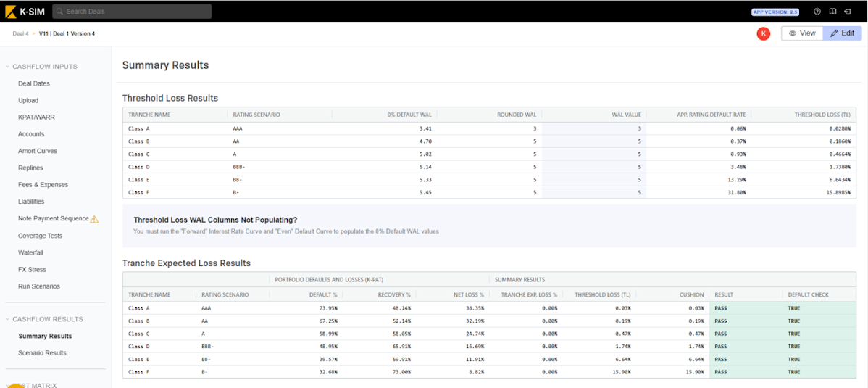This screenshot has width=868, height=388.
Task: Open Waterfall page
Action: [x=30, y=252]
